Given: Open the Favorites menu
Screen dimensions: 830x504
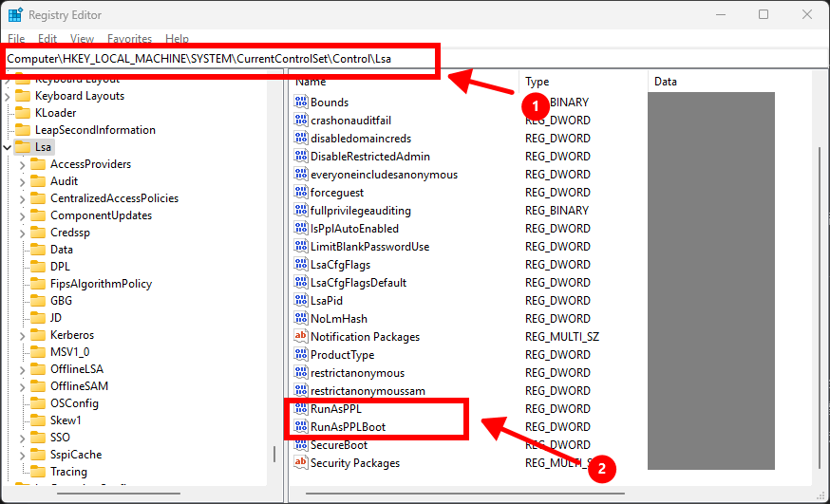Looking at the screenshot, I should coord(129,39).
